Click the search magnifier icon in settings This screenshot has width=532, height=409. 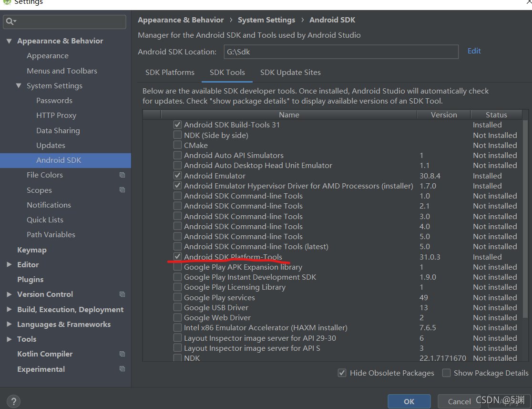click(x=9, y=21)
